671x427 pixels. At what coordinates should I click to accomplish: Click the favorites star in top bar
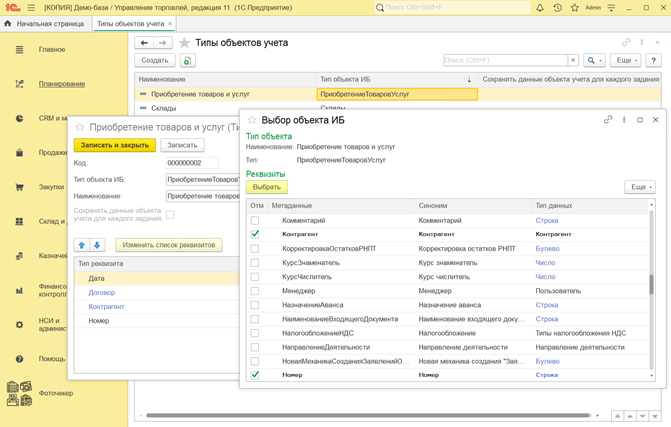pyautogui.click(x=574, y=8)
